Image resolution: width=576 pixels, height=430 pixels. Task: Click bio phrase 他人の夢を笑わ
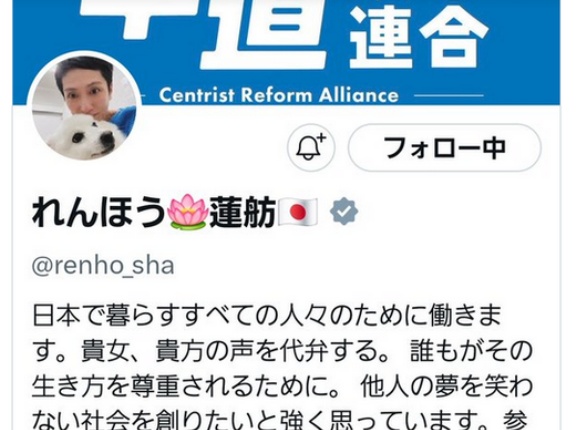(446, 387)
